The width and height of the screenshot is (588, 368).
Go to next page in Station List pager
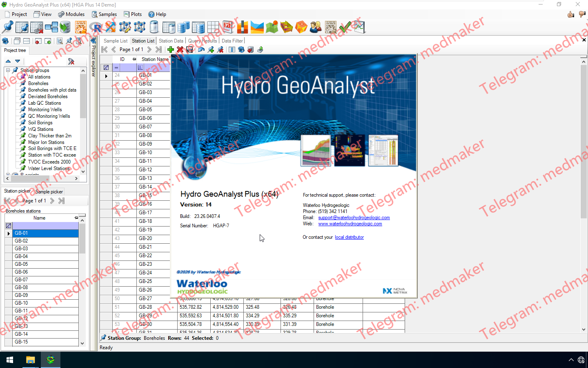149,49
